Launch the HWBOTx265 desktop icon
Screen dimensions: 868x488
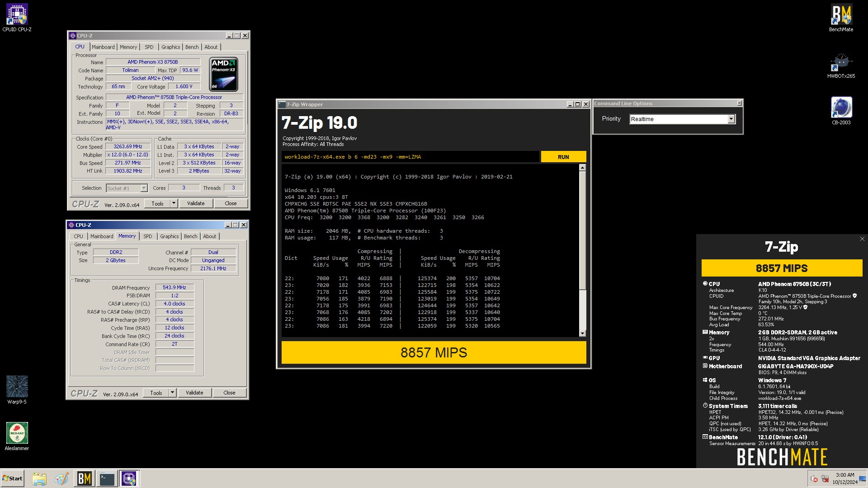841,65
